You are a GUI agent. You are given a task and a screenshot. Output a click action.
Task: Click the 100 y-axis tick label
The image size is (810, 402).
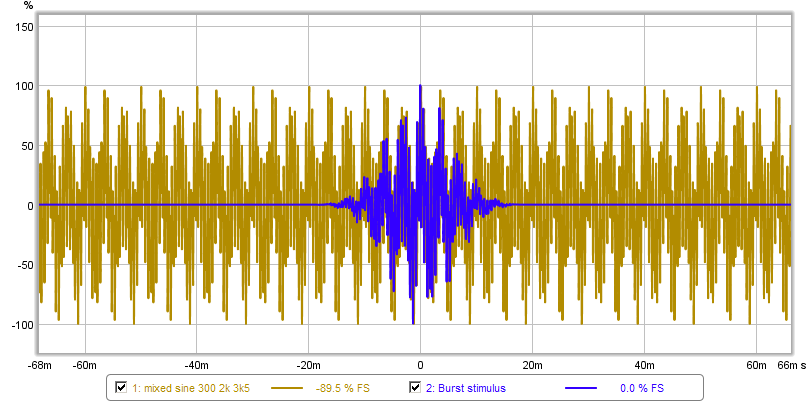[26, 86]
